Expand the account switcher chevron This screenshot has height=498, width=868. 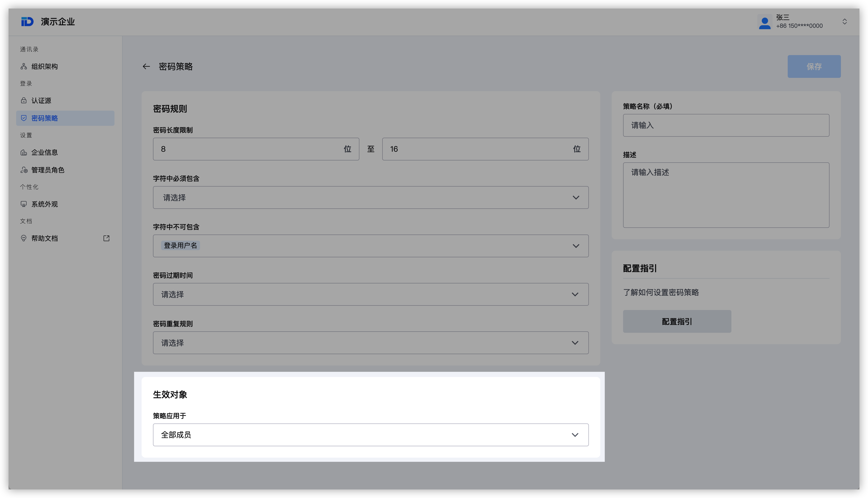[x=844, y=22]
